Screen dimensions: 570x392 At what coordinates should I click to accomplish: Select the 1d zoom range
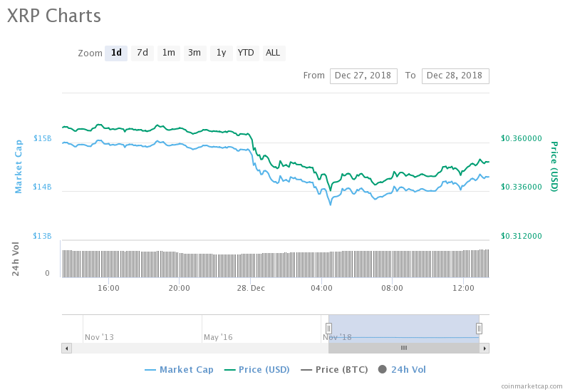click(116, 53)
